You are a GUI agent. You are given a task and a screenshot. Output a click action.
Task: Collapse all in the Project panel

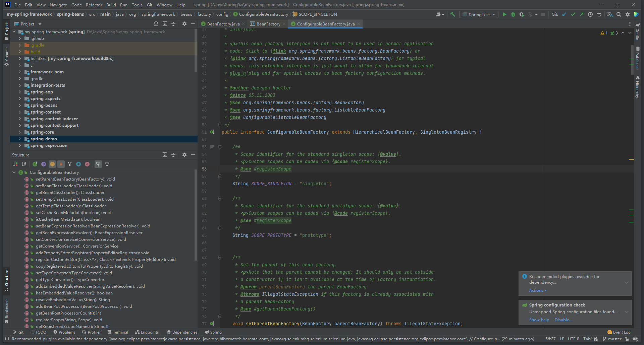click(x=173, y=24)
